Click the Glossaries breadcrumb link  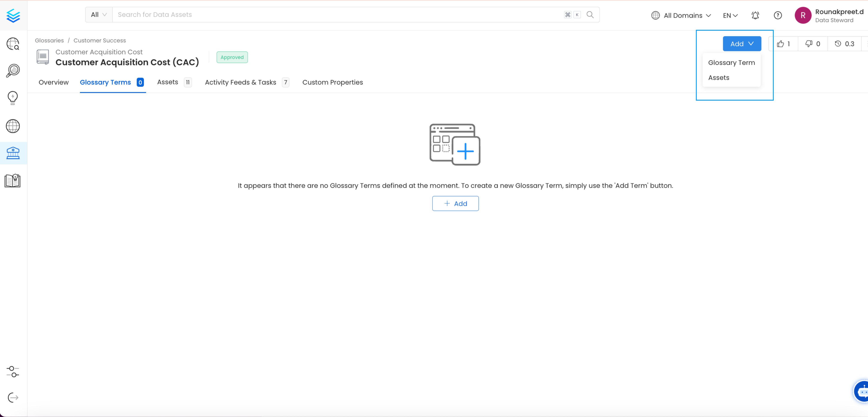coord(49,40)
